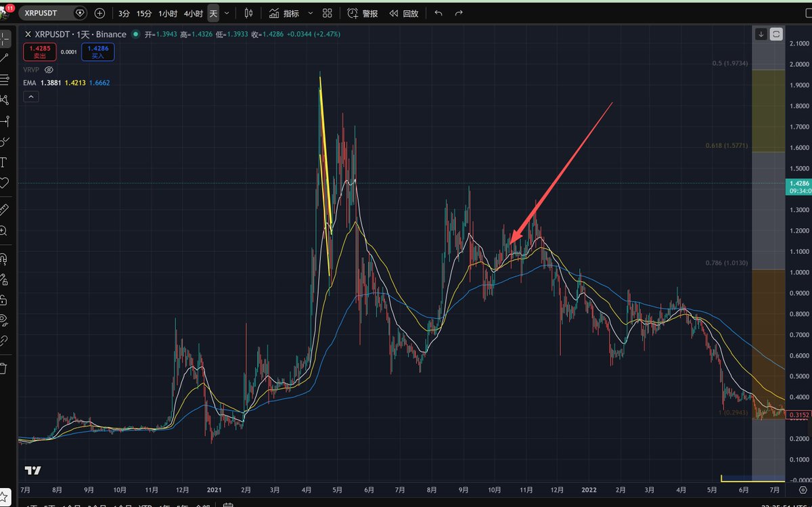Hide all drawings with eye icon
The height and width of the screenshot is (507, 812).
point(4,319)
